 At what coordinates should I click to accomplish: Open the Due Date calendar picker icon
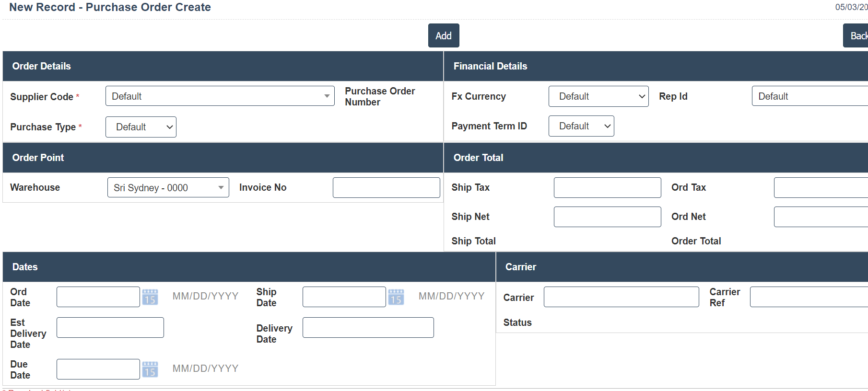pyautogui.click(x=150, y=369)
